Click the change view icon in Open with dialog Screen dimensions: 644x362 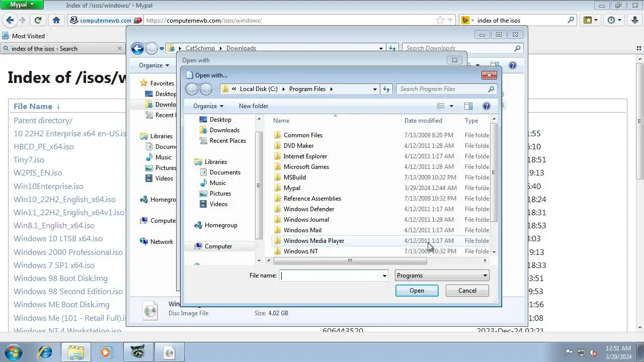point(441,106)
